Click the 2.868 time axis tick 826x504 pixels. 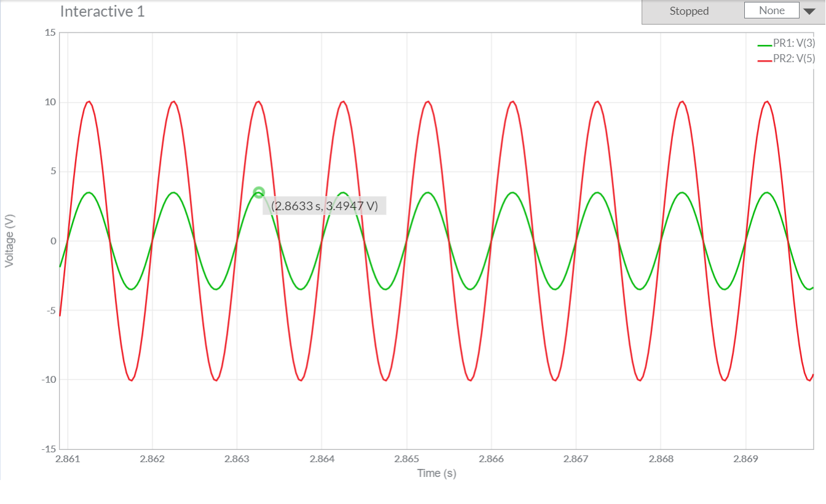(x=661, y=459)
